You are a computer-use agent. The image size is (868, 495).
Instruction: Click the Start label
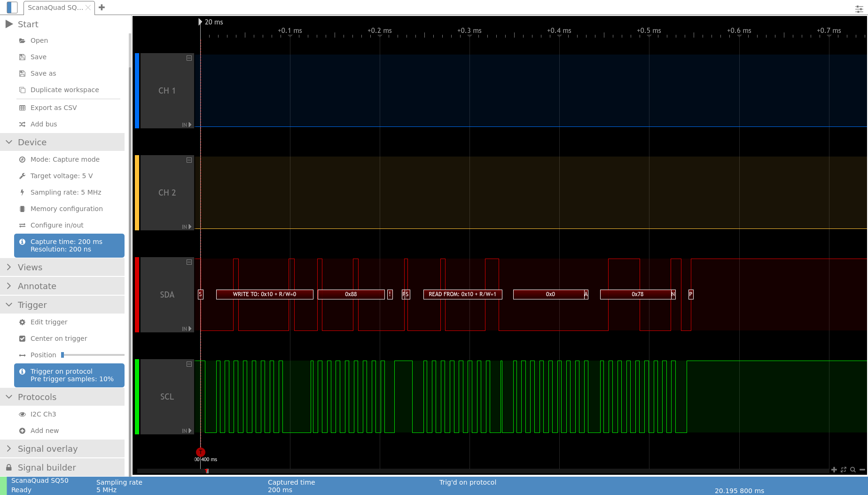pos(28,24)
